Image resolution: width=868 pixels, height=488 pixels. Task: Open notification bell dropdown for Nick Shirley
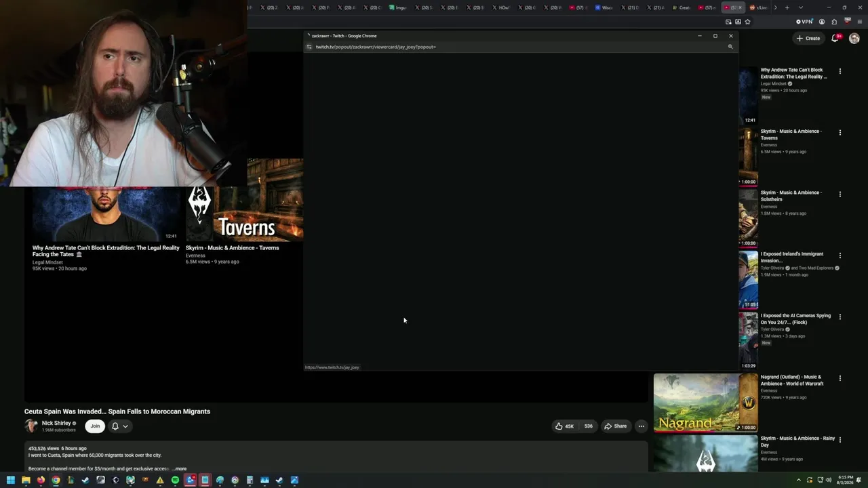point(119,426)
